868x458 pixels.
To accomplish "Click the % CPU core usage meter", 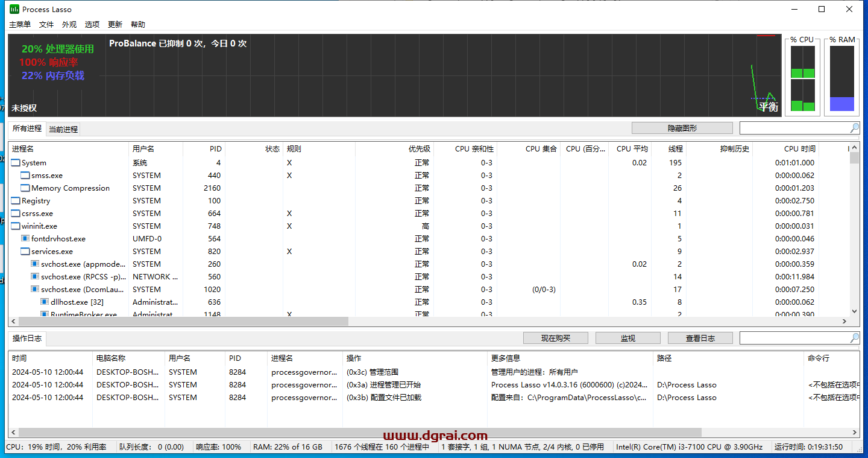I will pos(802,79).
